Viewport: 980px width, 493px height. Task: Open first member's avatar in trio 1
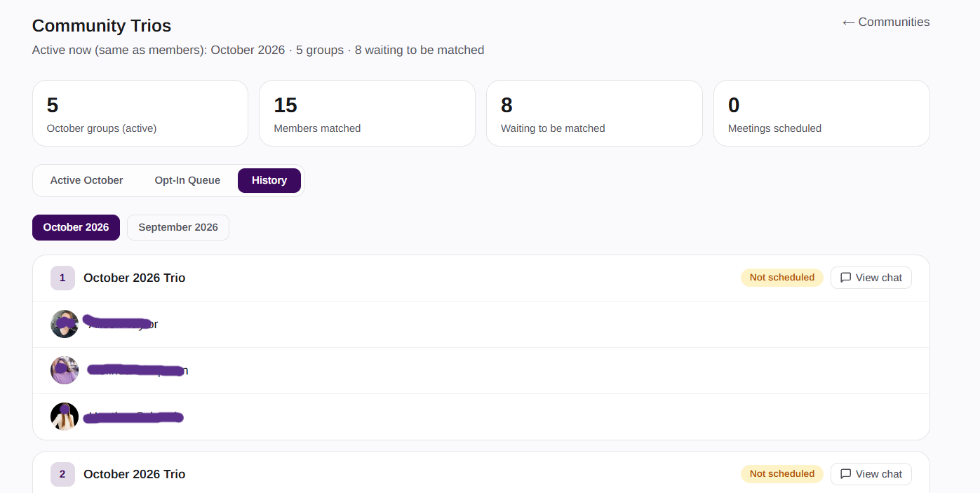click(x=65, y=324)
